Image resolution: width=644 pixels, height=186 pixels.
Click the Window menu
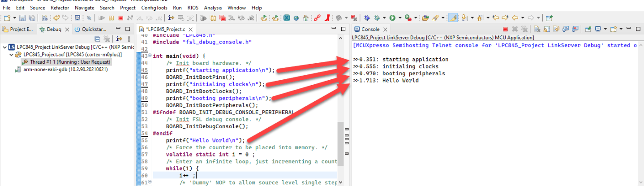point(236,8)
